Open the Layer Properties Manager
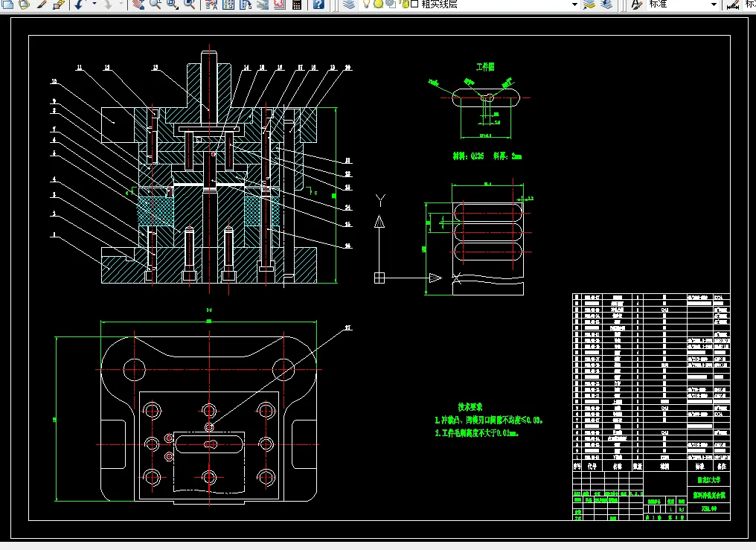756x550 pixels. click(x=350, y=4)
